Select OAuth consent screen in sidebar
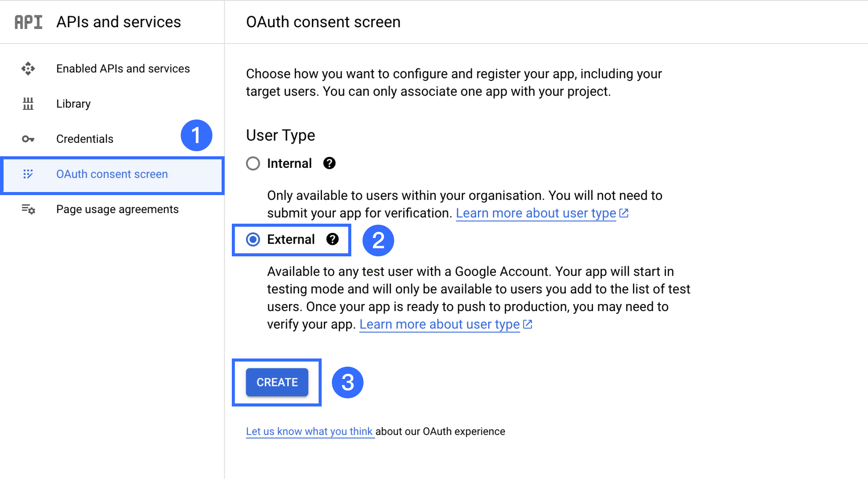868x479 pixels. [x=112, y=174]
